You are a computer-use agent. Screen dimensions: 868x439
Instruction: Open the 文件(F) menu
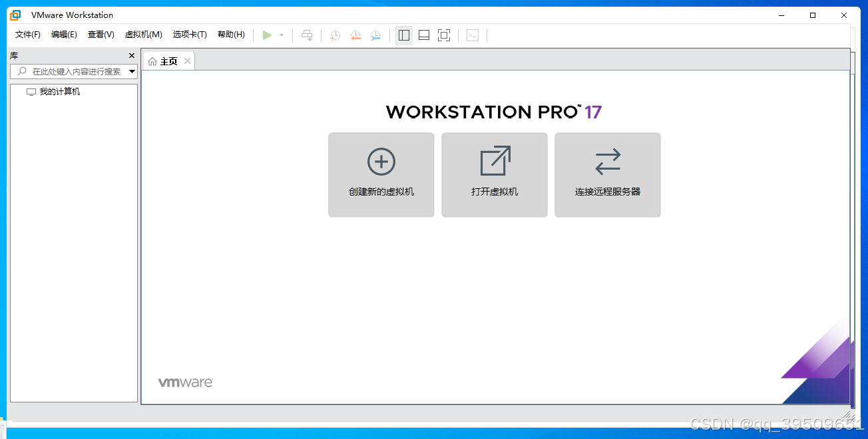27,34
